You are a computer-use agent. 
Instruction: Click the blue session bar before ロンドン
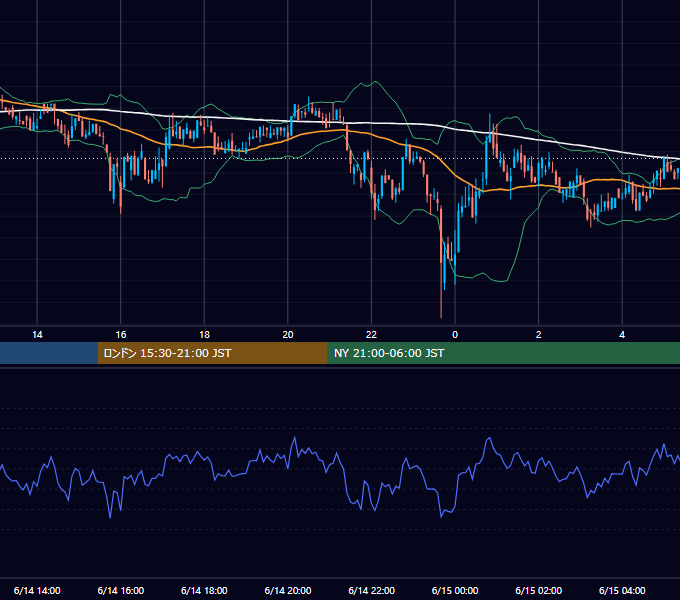49,353
